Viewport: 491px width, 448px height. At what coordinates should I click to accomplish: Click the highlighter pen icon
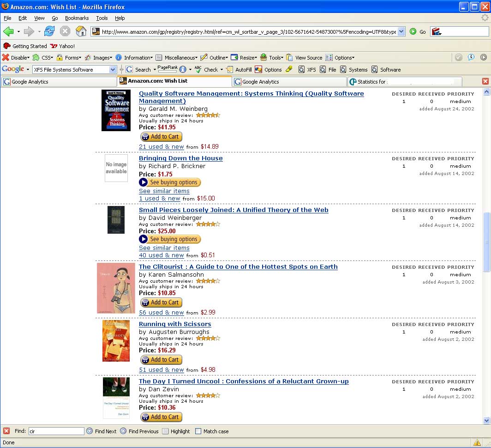click(289, 69)
